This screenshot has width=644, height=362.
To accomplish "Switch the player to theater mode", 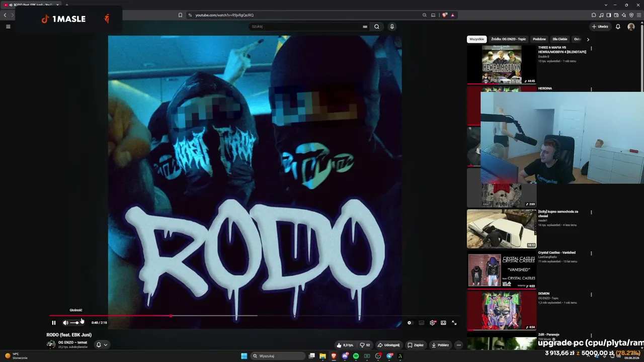I will (x=443, y=323).
